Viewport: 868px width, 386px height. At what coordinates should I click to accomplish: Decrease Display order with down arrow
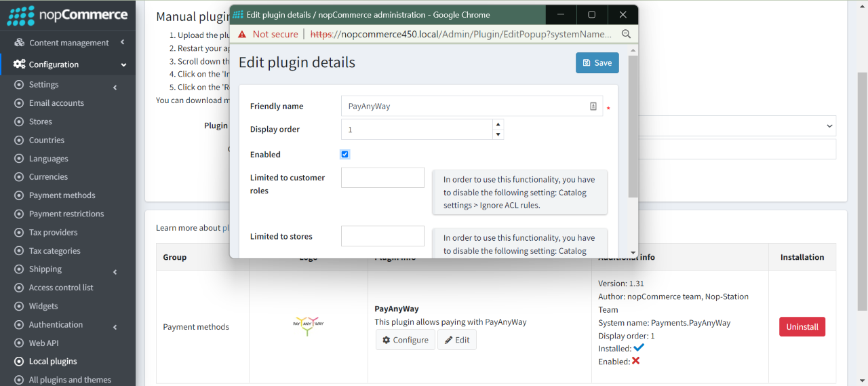point(498,134)
